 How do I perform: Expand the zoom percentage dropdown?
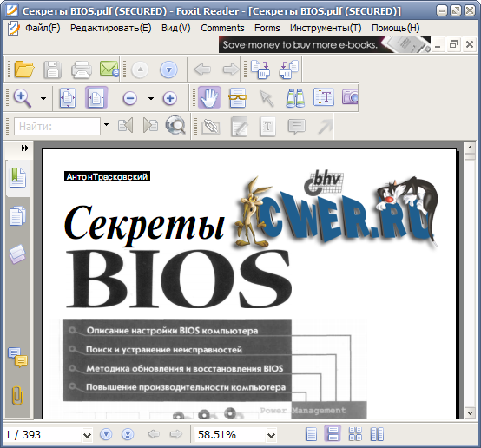[271, 435]
